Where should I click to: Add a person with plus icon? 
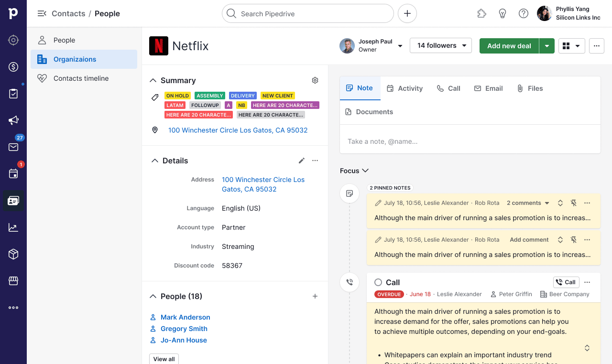click(315, 296)
